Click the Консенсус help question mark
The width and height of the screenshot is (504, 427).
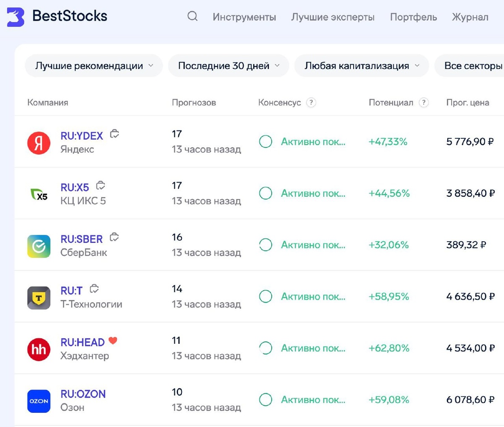311,103
